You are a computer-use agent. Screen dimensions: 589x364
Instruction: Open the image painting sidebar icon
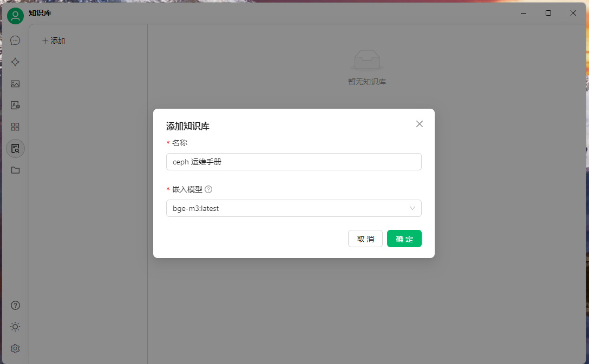[x=15, y=84]
